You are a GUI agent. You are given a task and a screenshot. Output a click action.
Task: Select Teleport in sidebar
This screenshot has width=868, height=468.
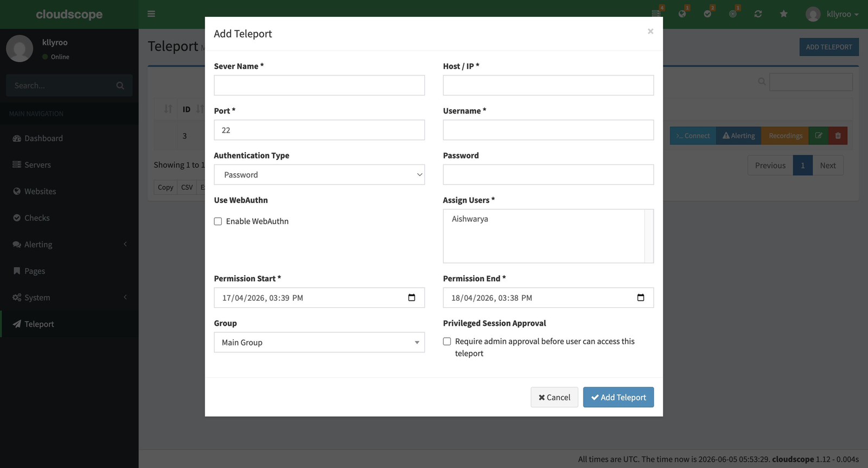(x=69, y=324)
